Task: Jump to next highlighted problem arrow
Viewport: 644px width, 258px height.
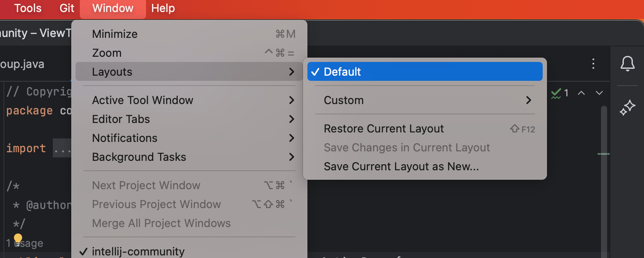Action: click(x=599, y=93)
